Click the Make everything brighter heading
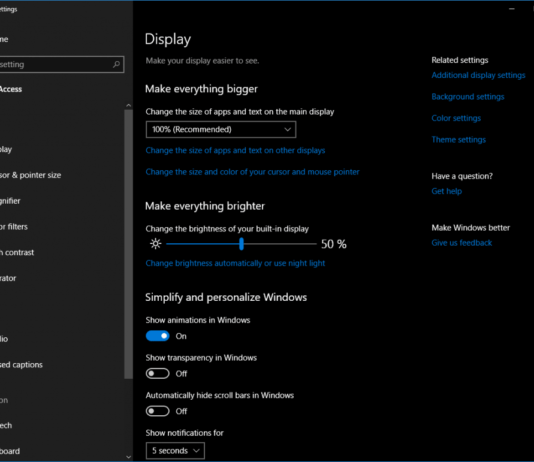 [x=205, y=206]
